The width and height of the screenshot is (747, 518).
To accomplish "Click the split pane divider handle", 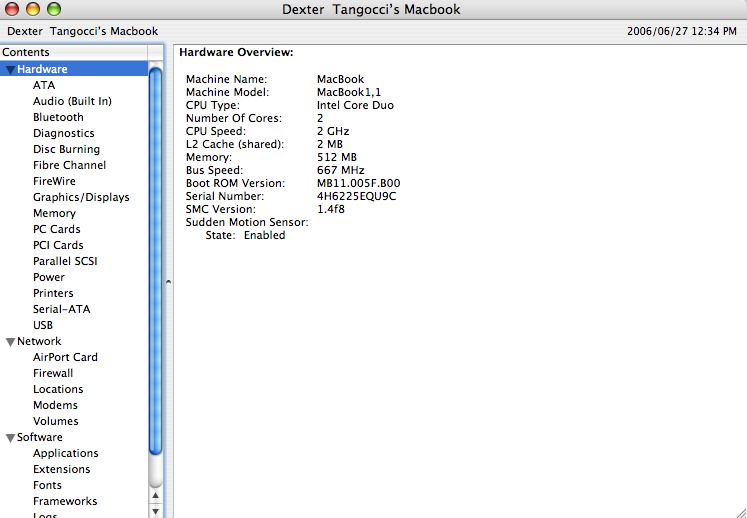I will coord(168,282).
